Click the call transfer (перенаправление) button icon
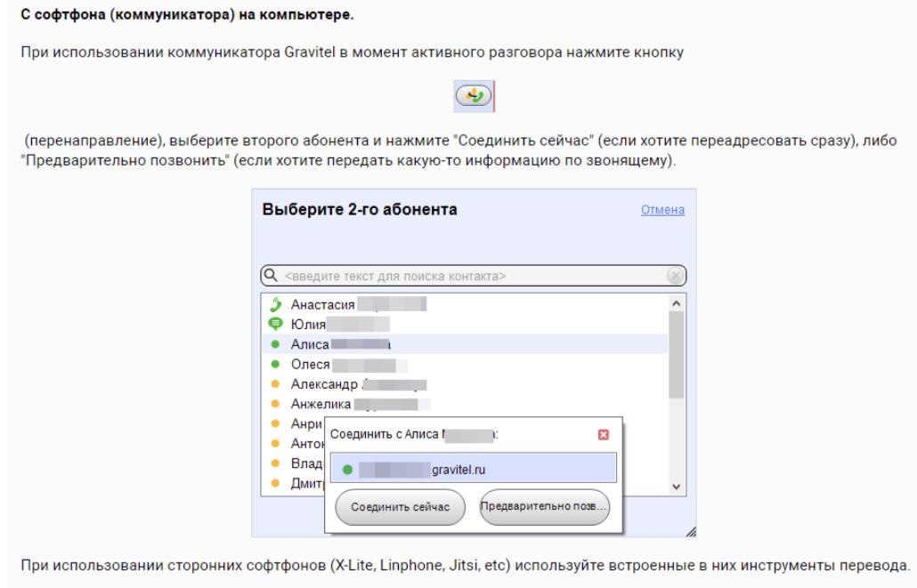 (472, 97)
